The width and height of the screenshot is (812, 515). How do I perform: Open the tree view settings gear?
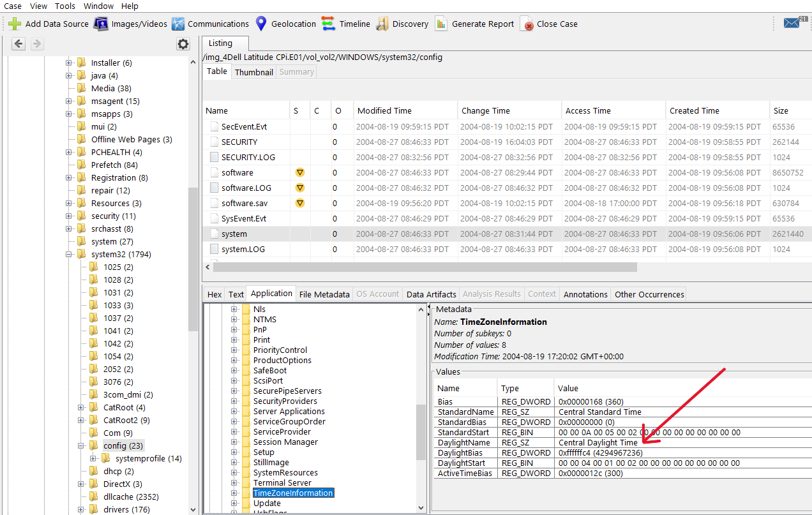click(x=183, y=44)
